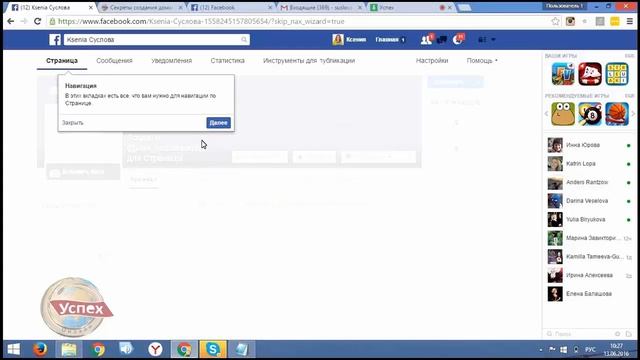Open the Facebook logo home icon
Viewport: 640px width, 360px height.
point(55,40)
